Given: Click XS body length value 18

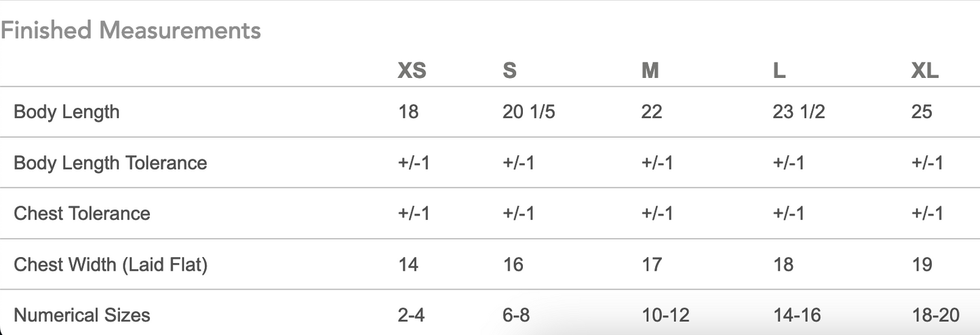Looking at the screenshot, I should click(x=408, y=112).
